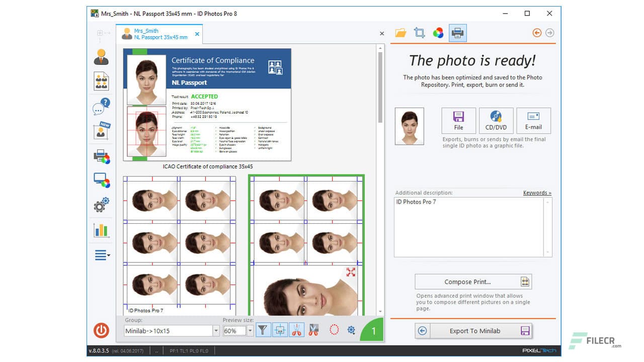Select the Crop tool in the top toolbar
This screenshot has height=362, width=644.
[x=419, y=33]
